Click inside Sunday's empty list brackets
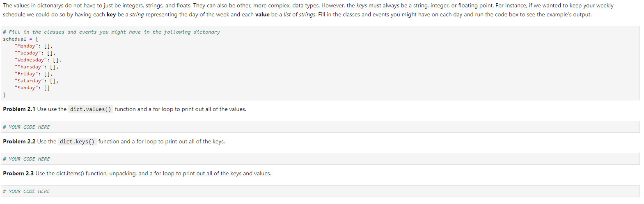 pos(47,88)
